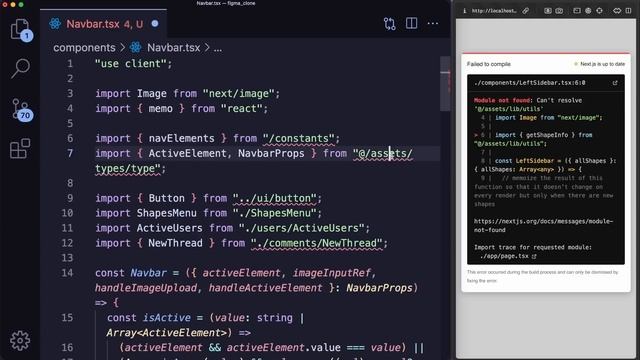Click line number 7 in the gutter
The height and width of the screenshot is (360, 640).
point(70,153)
